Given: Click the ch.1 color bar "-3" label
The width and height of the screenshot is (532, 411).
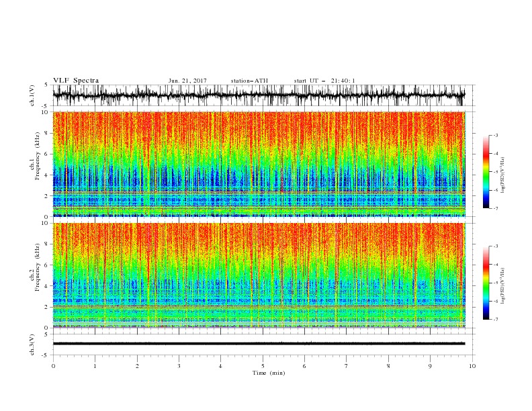Looking at the screenshot, I should click(495, 135).
